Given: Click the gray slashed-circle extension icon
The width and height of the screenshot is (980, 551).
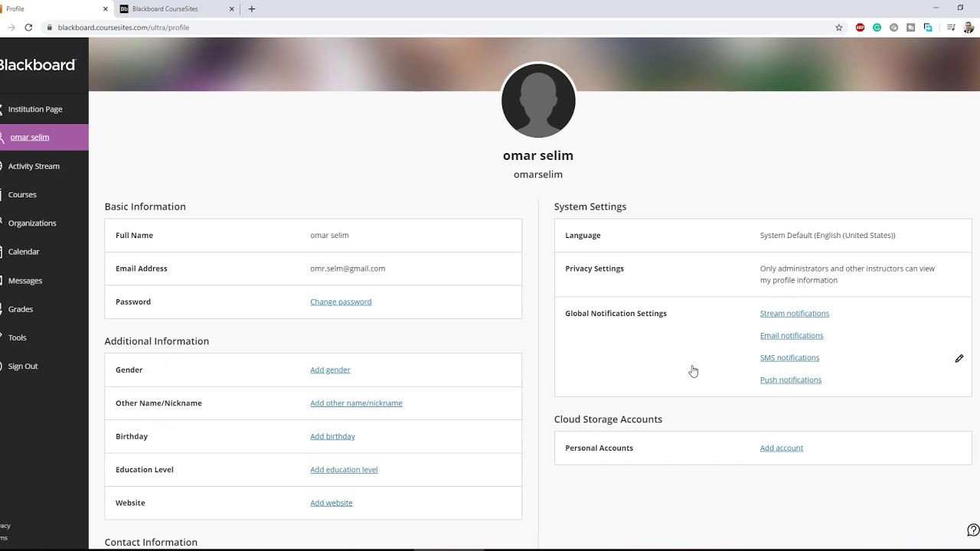Looking at the screenshot, I should tap(893, 28).
